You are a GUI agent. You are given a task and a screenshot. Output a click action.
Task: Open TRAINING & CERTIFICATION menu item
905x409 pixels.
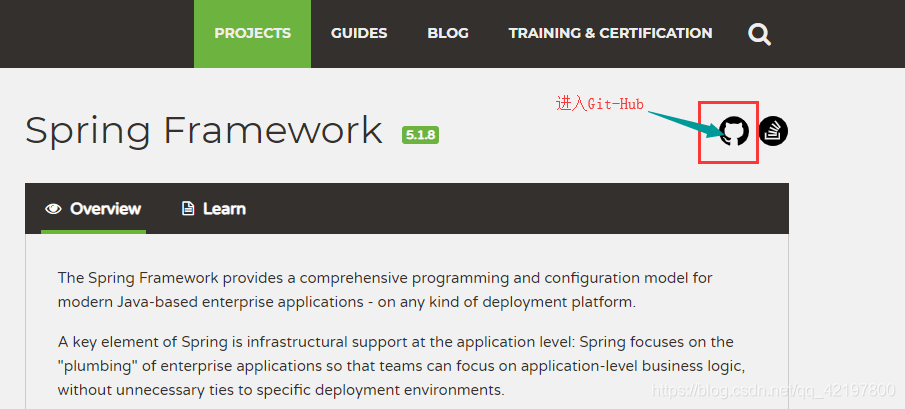(610, 33)
